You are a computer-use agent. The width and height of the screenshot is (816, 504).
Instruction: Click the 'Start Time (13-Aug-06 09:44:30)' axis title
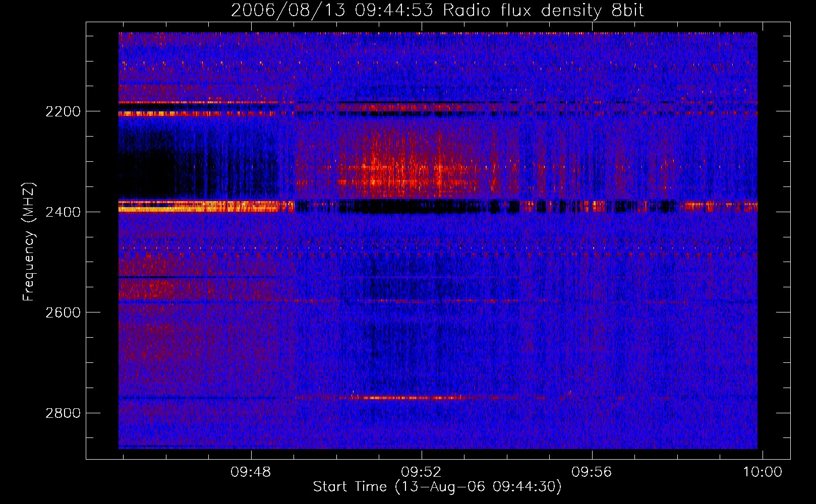coord(437,487)
